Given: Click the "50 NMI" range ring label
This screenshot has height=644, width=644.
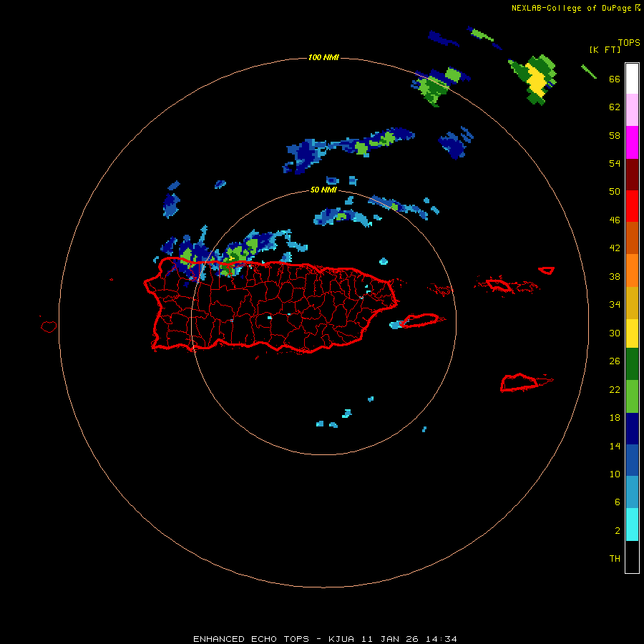Looking at the screenshot, I should (323, 190).
